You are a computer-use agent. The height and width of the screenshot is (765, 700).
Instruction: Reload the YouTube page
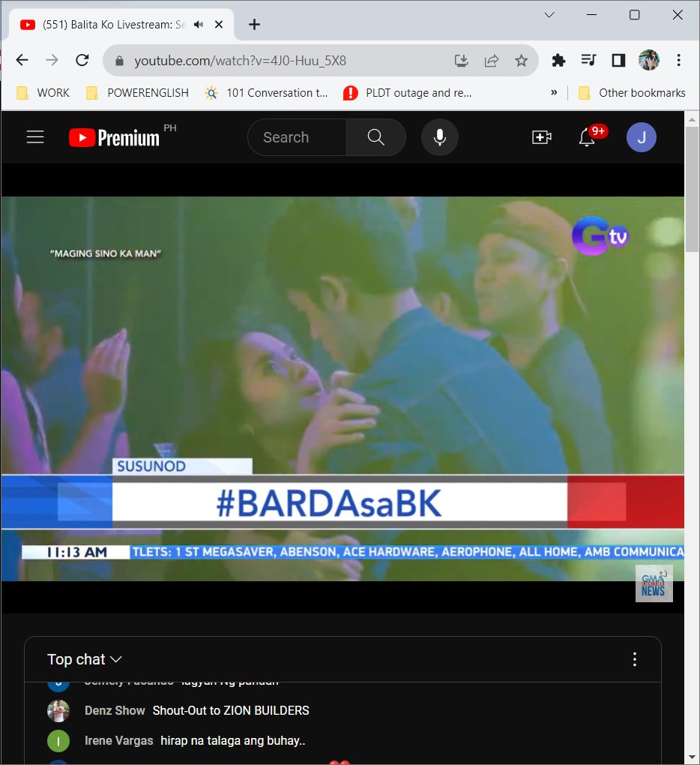point(82,60)
